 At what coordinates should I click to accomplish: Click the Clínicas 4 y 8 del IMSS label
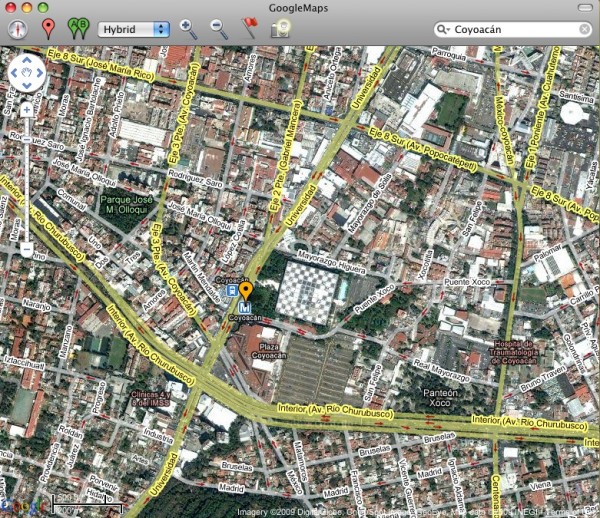(x=150, y=398)
